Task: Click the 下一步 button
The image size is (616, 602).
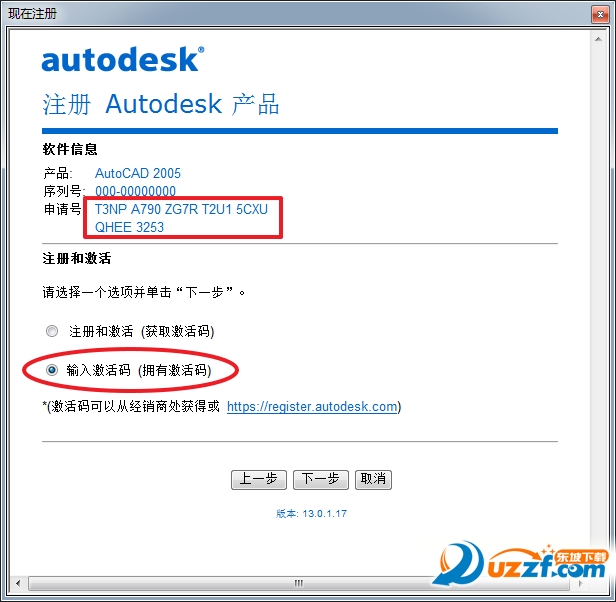Action: [x=321, y=479]
